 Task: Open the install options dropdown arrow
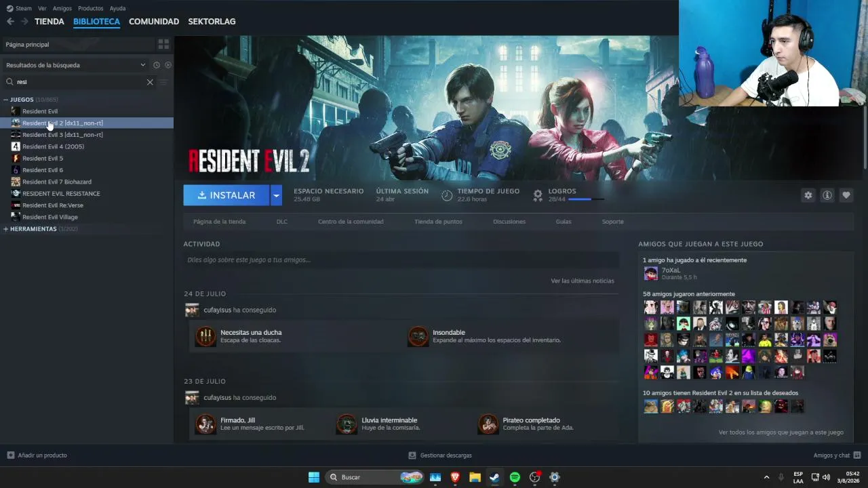point(276,195)
